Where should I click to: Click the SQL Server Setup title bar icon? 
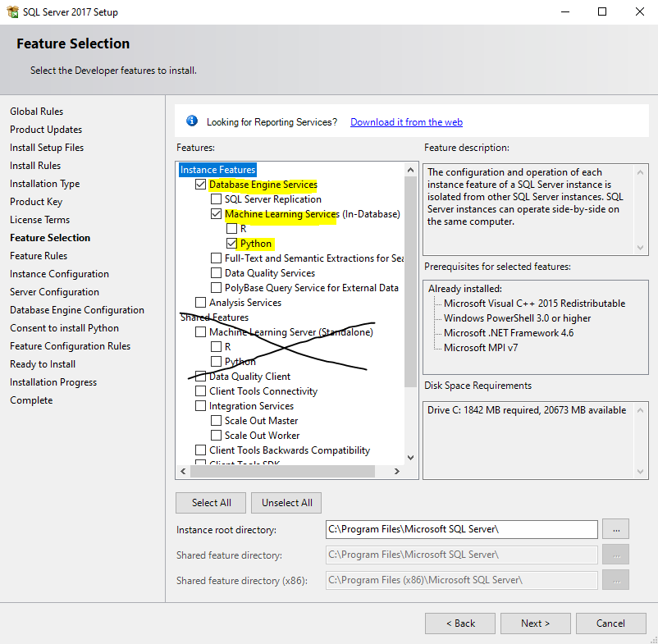point(12,11)
